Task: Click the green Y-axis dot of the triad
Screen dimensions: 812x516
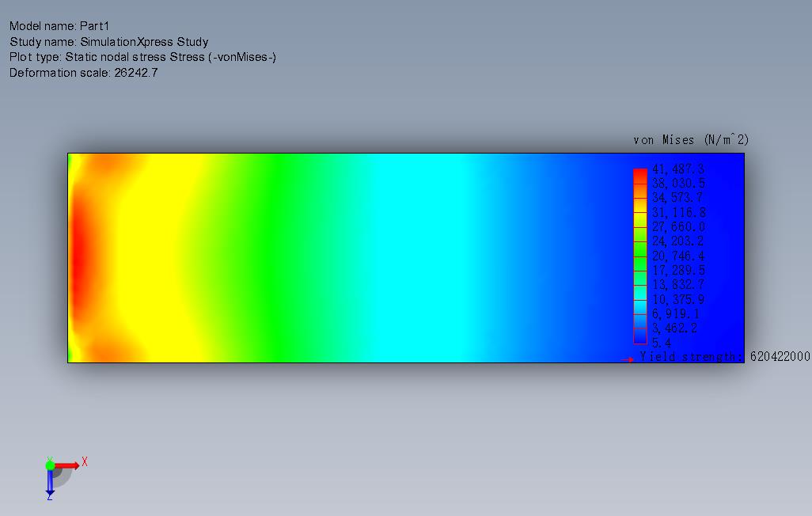Action: tap(50, 465)
